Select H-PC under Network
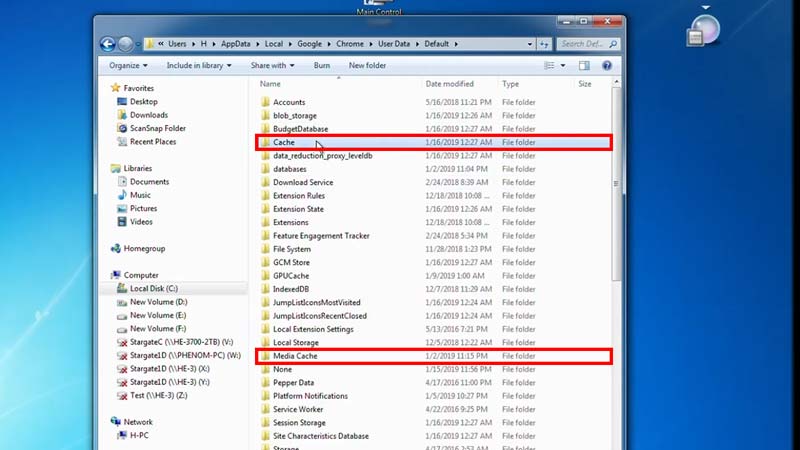The height and width of the screenshot is (450, 800). tap(139, 435)
